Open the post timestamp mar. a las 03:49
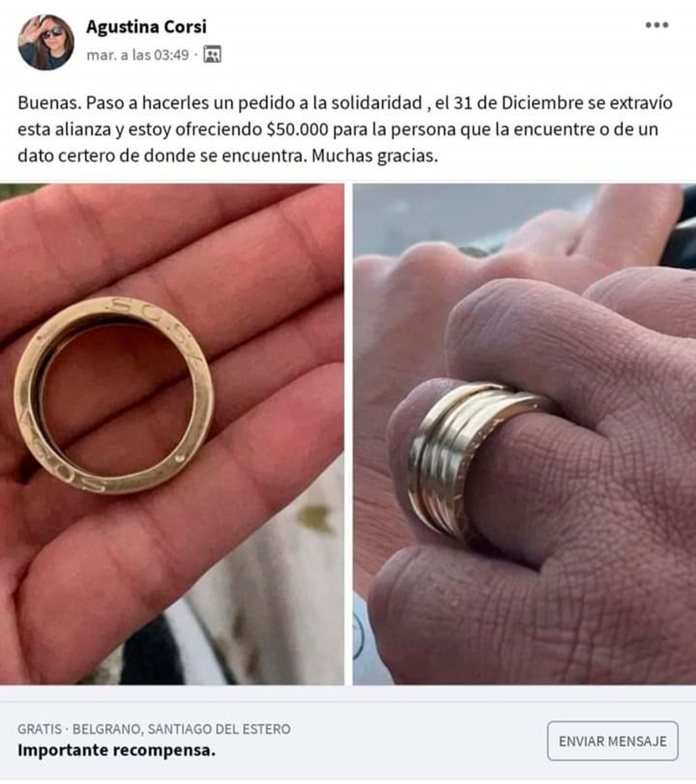The width and height of the screenshot is (696, 784). point(137,56)
